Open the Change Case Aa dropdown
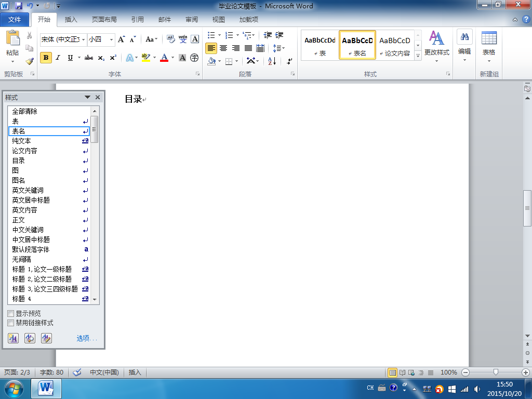 pos(151,39)
